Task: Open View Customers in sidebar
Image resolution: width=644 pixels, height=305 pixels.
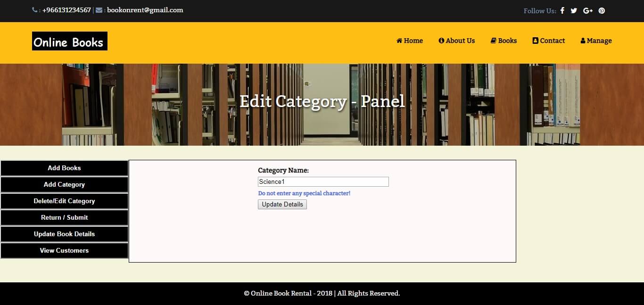Action: (x=64, y=251)
